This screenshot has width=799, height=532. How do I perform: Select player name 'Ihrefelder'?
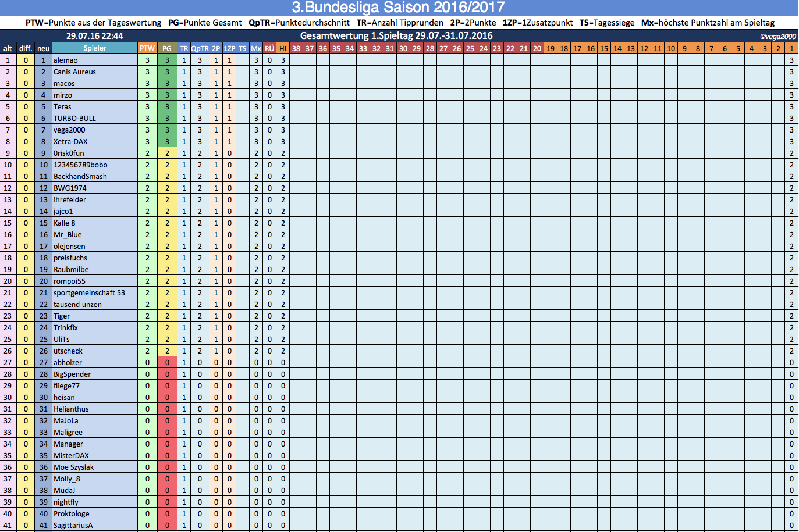pos(70,199)
